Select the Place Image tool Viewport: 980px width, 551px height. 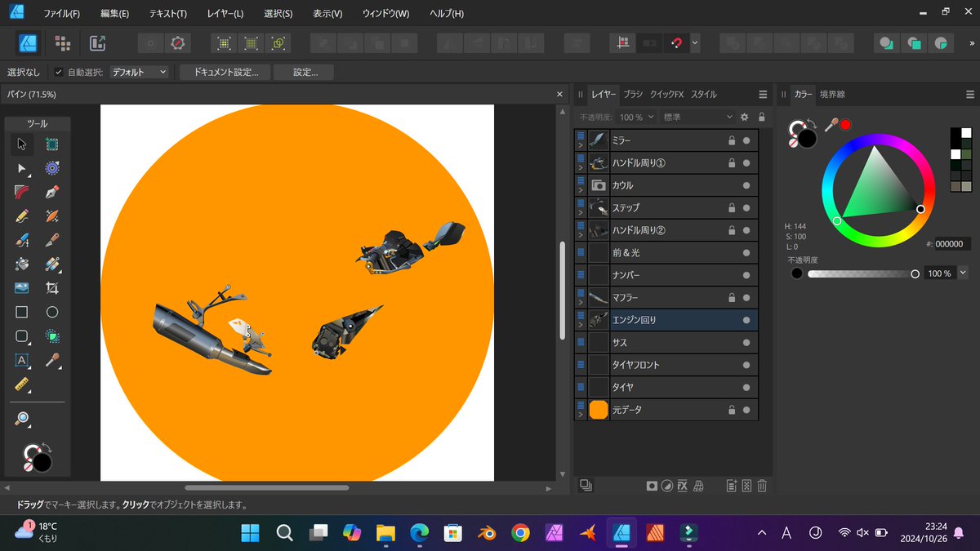point(22,288)
